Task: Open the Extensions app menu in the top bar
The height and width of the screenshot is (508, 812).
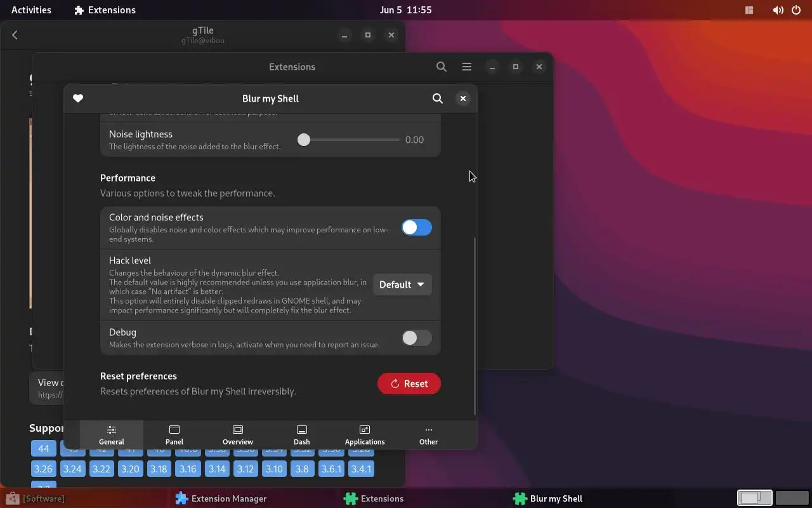Action: 105,10
